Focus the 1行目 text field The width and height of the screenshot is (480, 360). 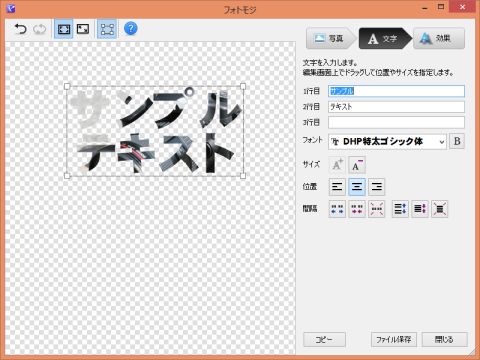coord(396,91)
